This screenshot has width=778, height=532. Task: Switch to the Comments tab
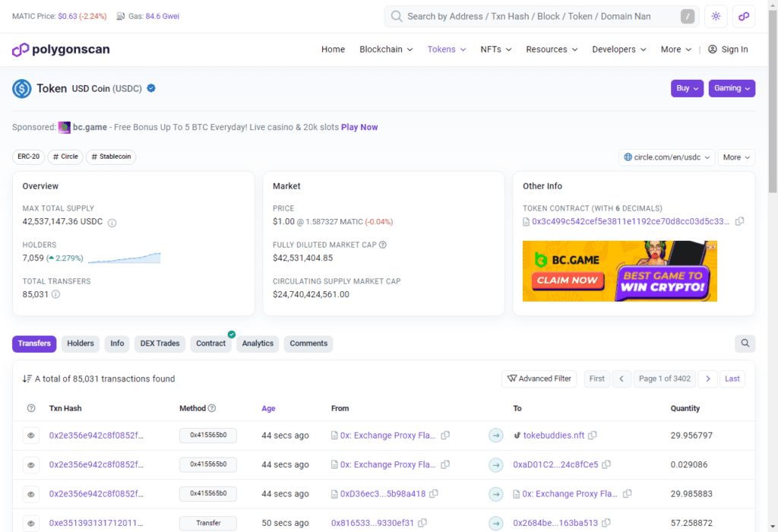point(308,344)
